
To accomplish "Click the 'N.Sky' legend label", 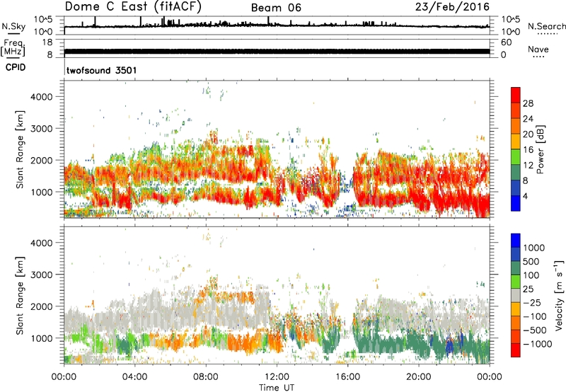I will 13,26.
